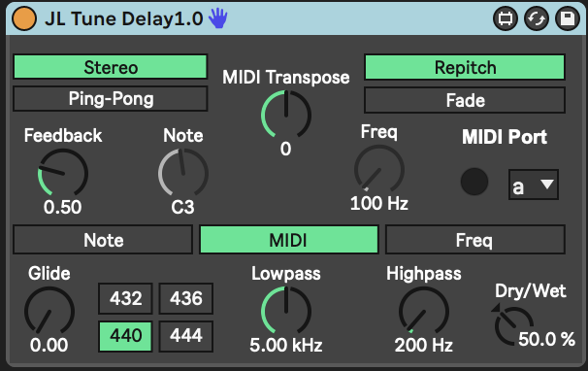Set tuning reference to 432
The height and width of the screenshot is (371, 588).
point(125,298)
